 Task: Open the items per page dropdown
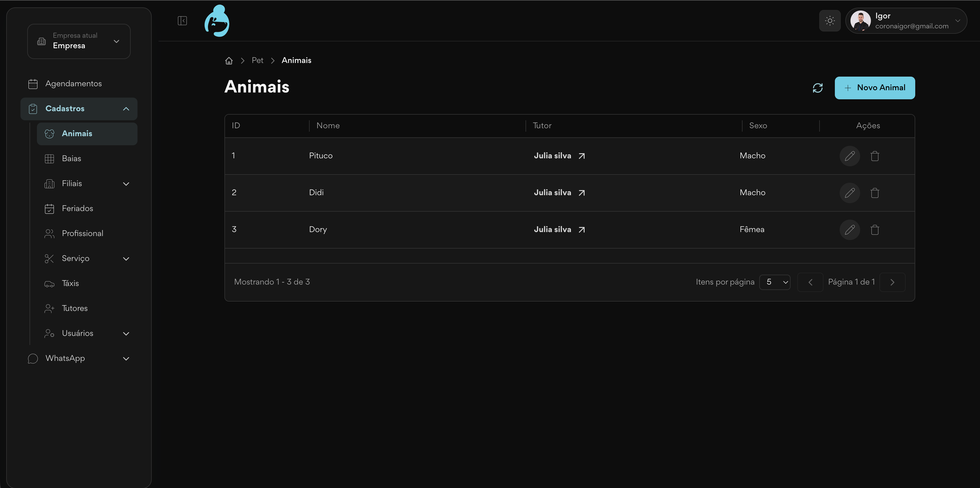click(x=775, y=282)
